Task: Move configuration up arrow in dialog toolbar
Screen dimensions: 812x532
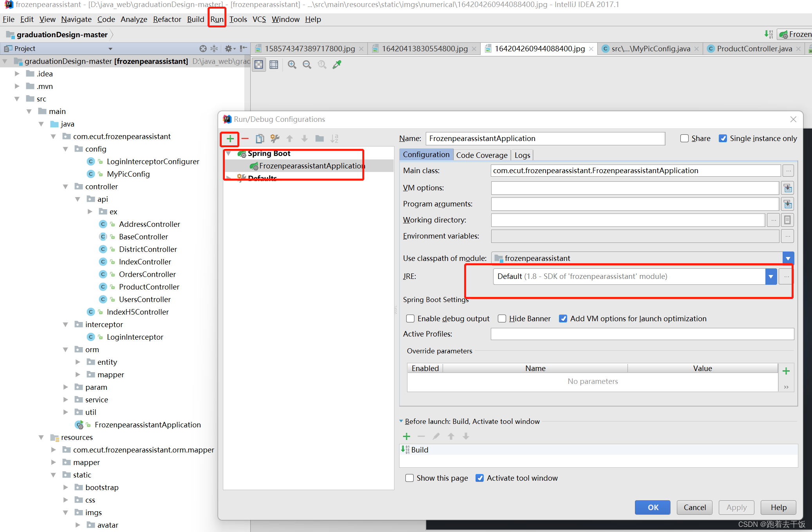Action: point(290,139)
